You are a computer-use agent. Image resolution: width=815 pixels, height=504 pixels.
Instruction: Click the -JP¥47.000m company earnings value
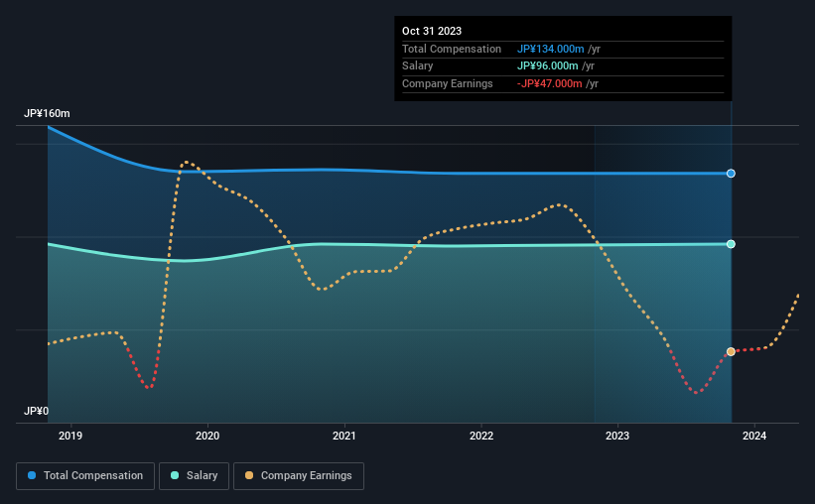point(549,83)
